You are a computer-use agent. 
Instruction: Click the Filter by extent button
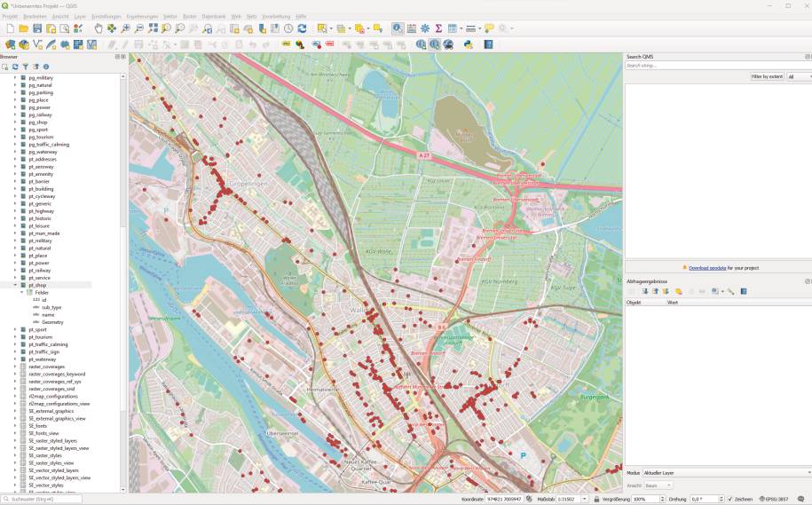tap(767, 76)
